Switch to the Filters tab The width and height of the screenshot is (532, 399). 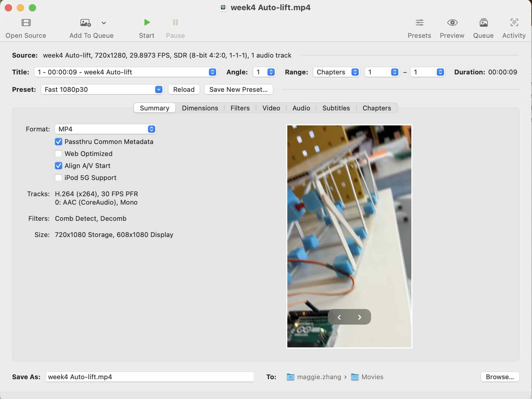(x=240, y=108)
